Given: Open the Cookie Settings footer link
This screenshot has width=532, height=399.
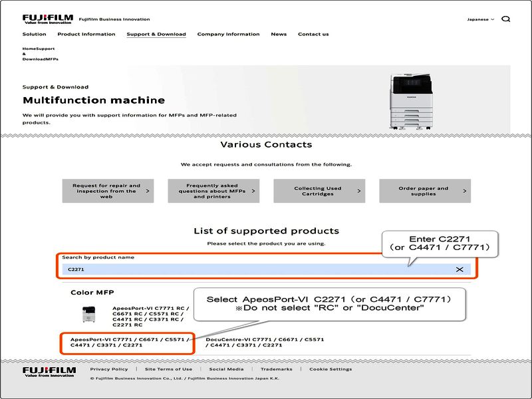Looking at the screenshot, I should pos(331,369).
